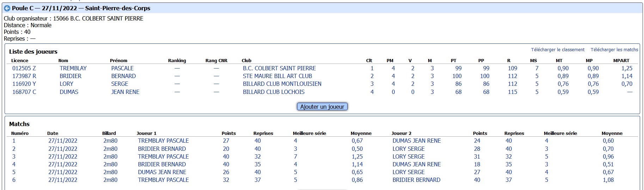The image size is (644, 190).
Task: Click the Ajouter un joueur button
Action: [x=322, y=107]
